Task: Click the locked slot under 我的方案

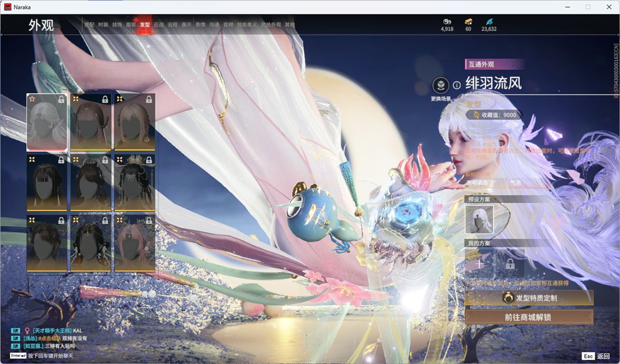Action: pyautogui.click(x=510, y=264)
